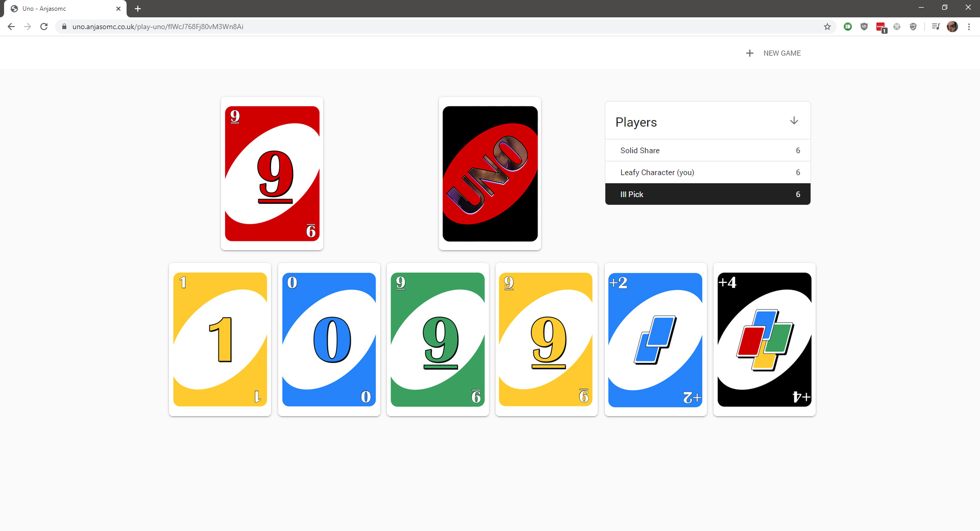The width and height of the screenshot is (980, 531).
Task: Select the highlighted Ill Pick player row
Action: pyautogui.click(x=708, y=194)
